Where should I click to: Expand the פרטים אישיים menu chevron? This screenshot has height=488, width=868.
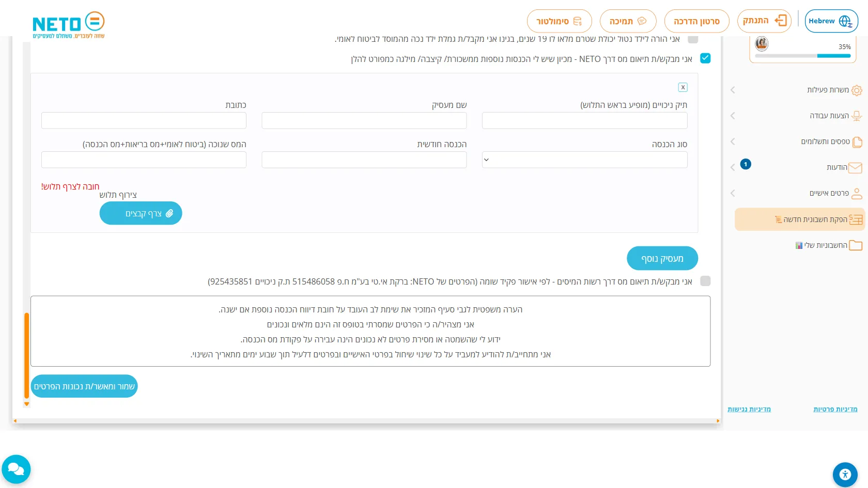[x=733, y=193]
